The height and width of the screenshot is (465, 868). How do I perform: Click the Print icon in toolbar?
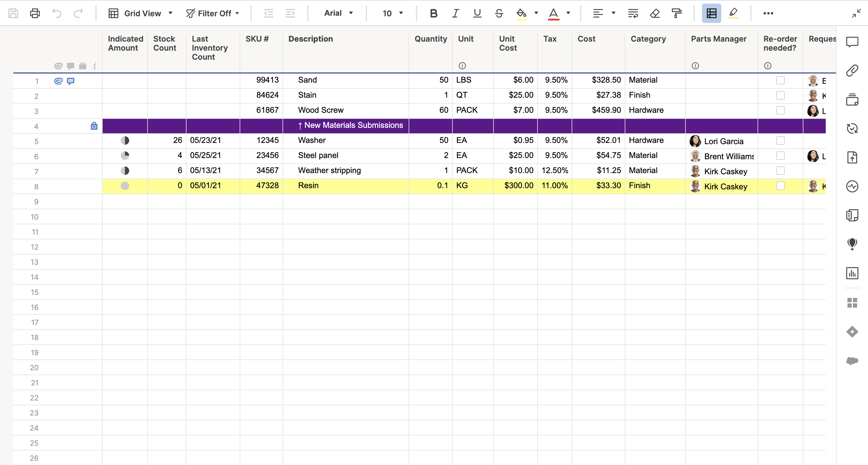coord(35,14)
